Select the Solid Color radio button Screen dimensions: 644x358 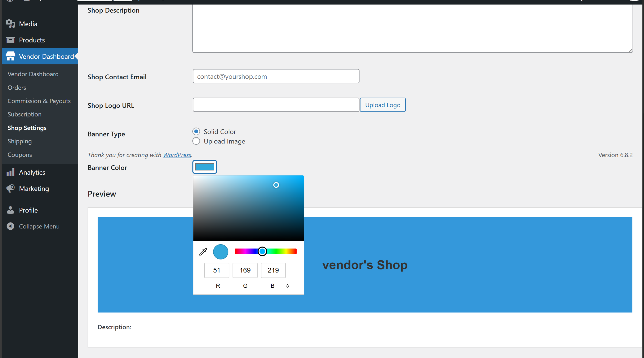coord(196,132)
